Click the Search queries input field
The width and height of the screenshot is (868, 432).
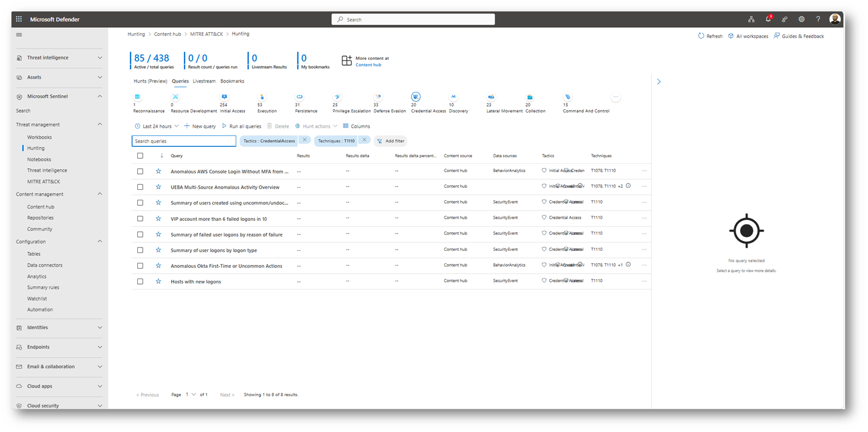pyautogui.click(x=184, y=141)
